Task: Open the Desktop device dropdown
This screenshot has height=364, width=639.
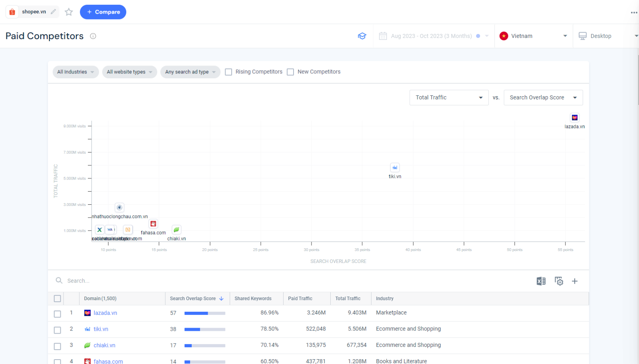Action: (x=607, y=36)
